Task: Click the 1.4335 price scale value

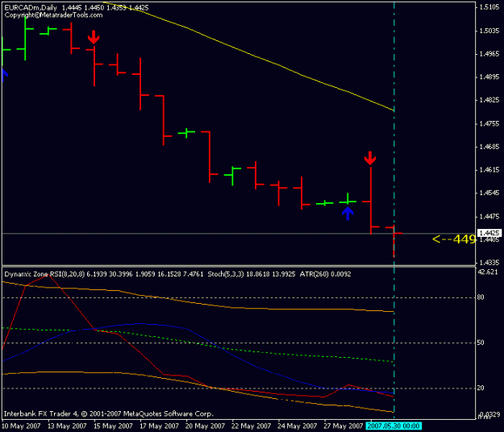Action: click(x=489, y=263)
